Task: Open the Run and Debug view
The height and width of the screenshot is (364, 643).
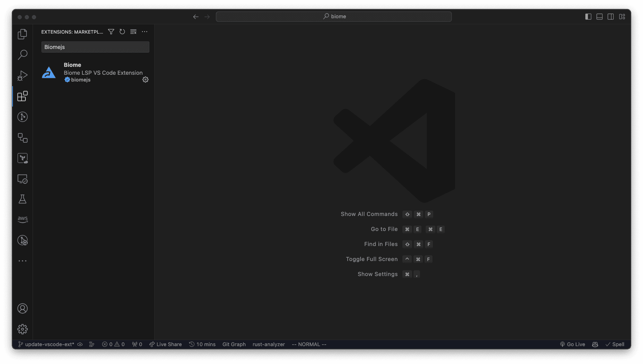Action: 23,75
